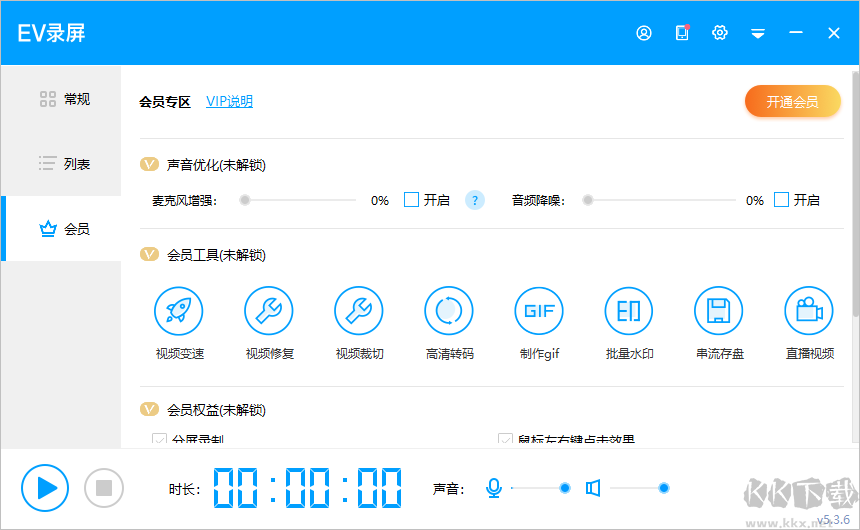Click the V badge beside 声音优化

tap(149, 164)
